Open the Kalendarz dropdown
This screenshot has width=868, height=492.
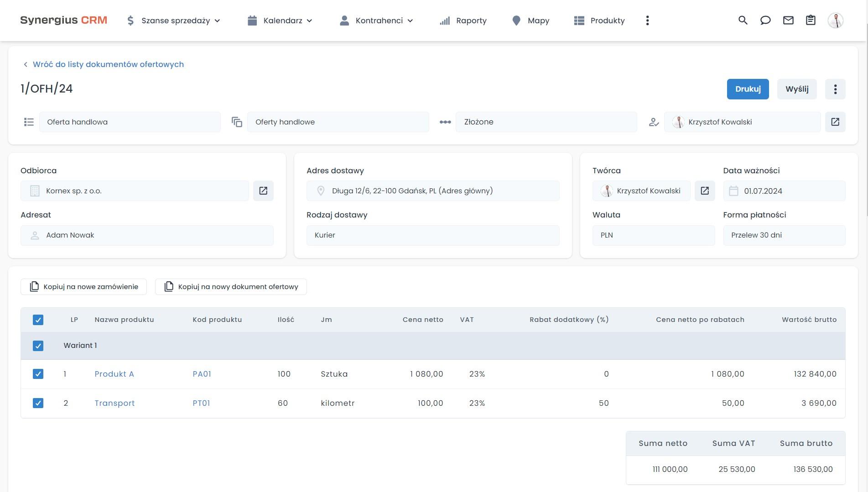283,21
